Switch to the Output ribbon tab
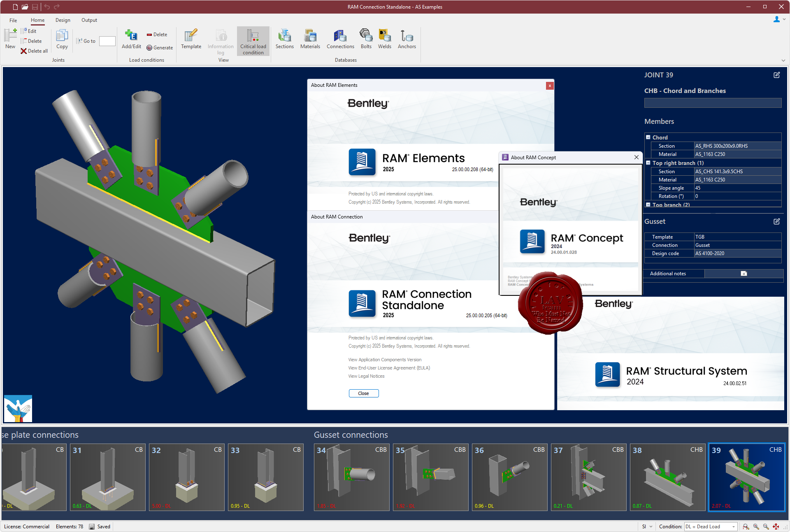The width and height of the screenshot is (790, 532). pyautogui.click(x=89, y=20)
